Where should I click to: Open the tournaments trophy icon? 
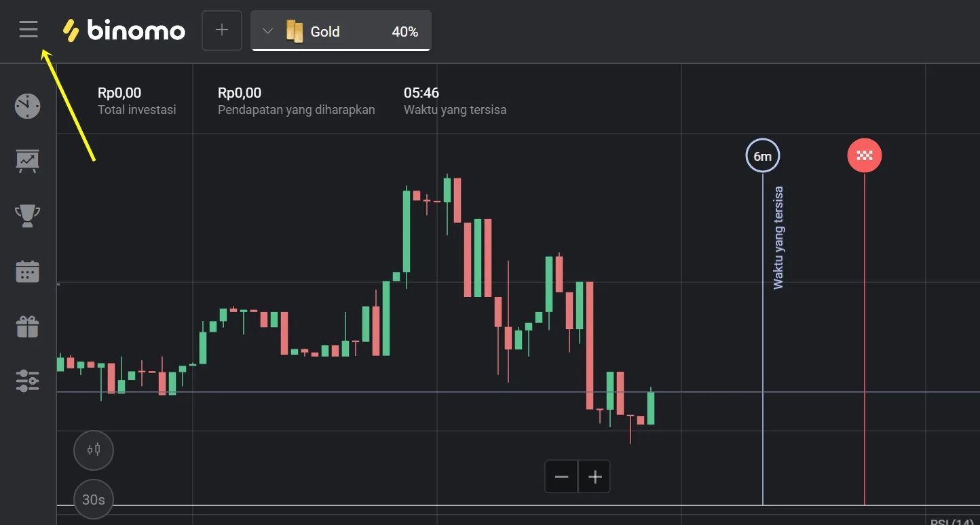point(28,216)
